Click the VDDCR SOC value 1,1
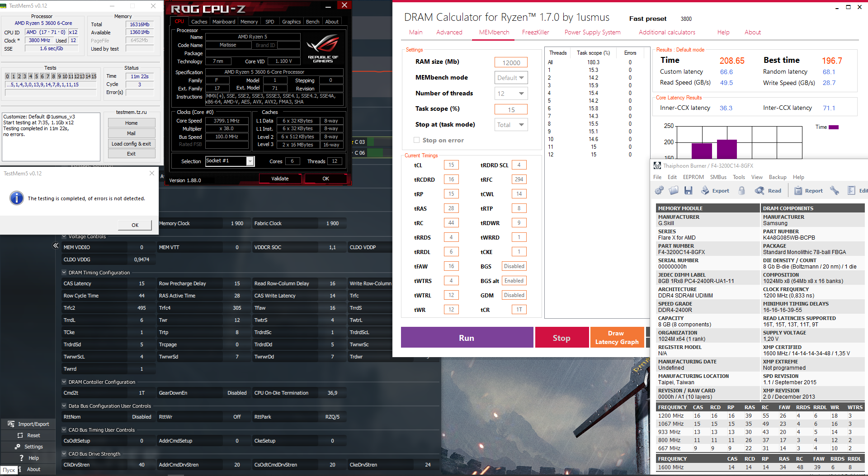 tap(332, 247)
